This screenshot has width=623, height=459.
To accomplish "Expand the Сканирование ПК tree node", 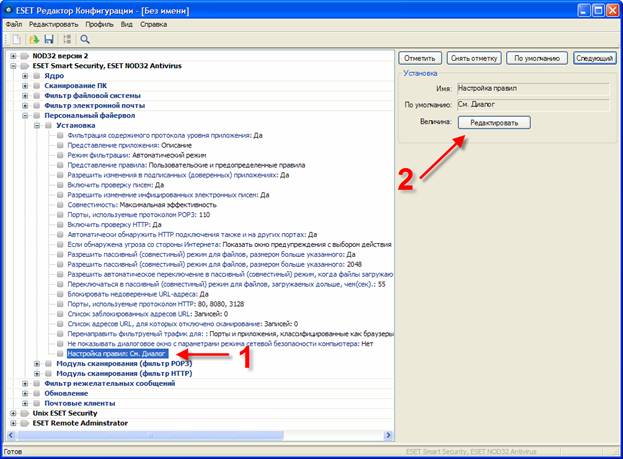I will coord(25,86).
